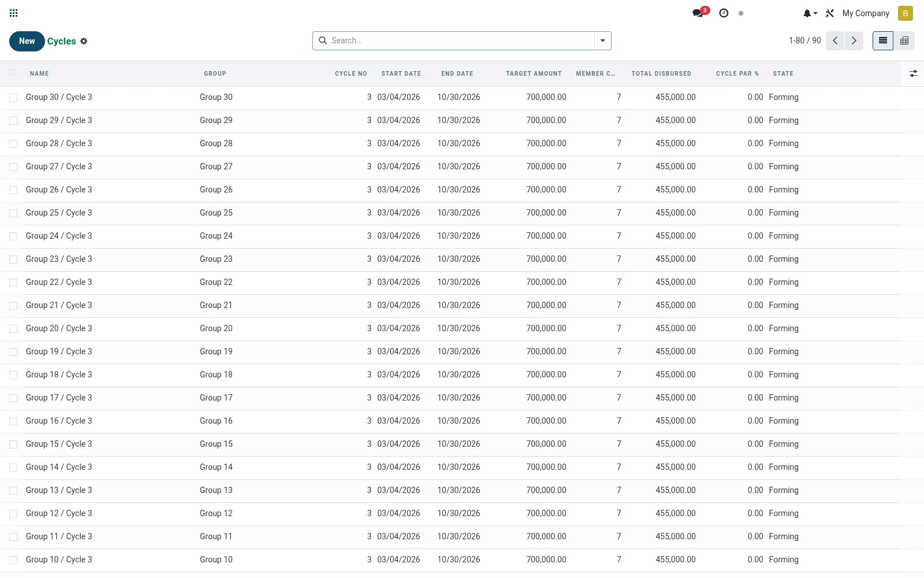Toggle the search filter options dropdown
Image resolution: width=924 pixels, height=578 pixels.
click(602, 40)
